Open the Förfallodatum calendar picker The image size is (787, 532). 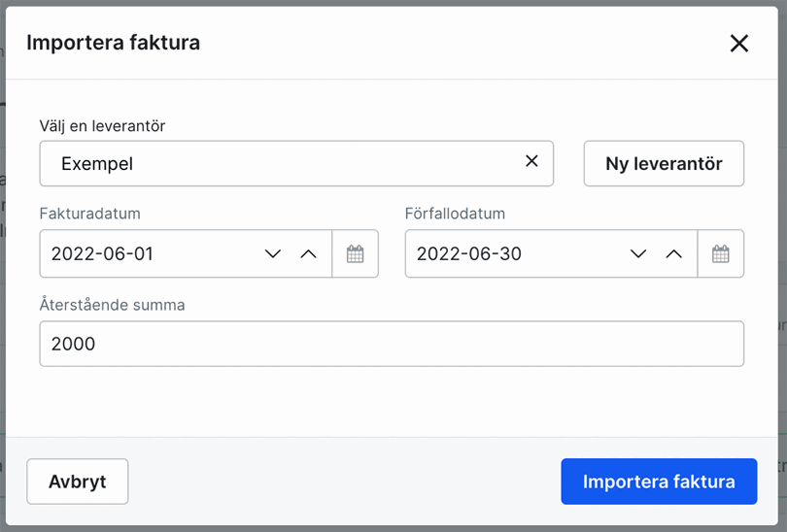720,254
